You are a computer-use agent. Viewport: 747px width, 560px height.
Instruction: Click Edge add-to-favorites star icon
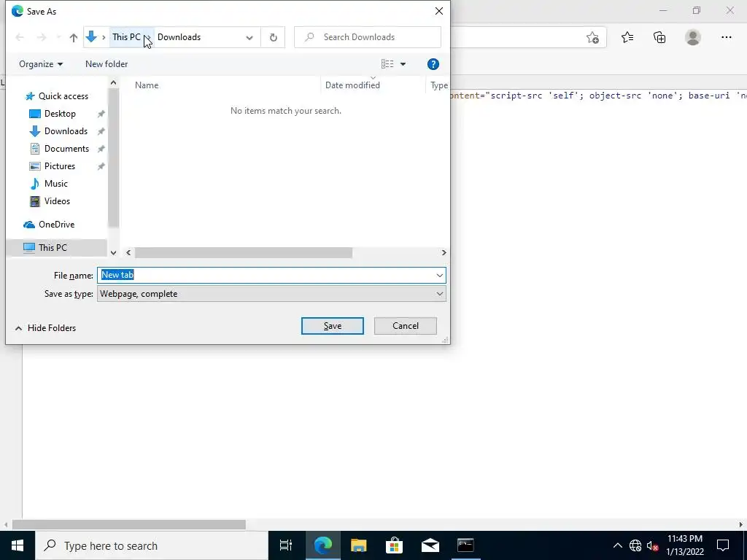point(592,37)
